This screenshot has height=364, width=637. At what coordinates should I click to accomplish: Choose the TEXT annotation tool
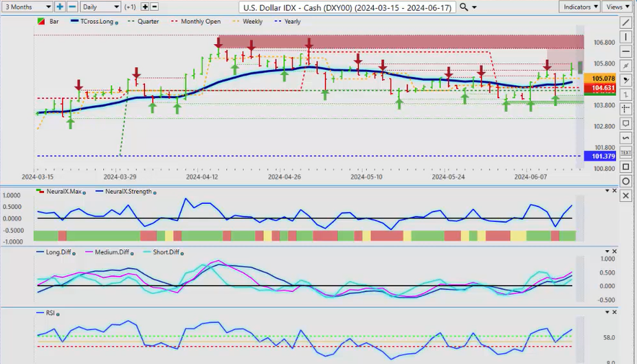625,152
